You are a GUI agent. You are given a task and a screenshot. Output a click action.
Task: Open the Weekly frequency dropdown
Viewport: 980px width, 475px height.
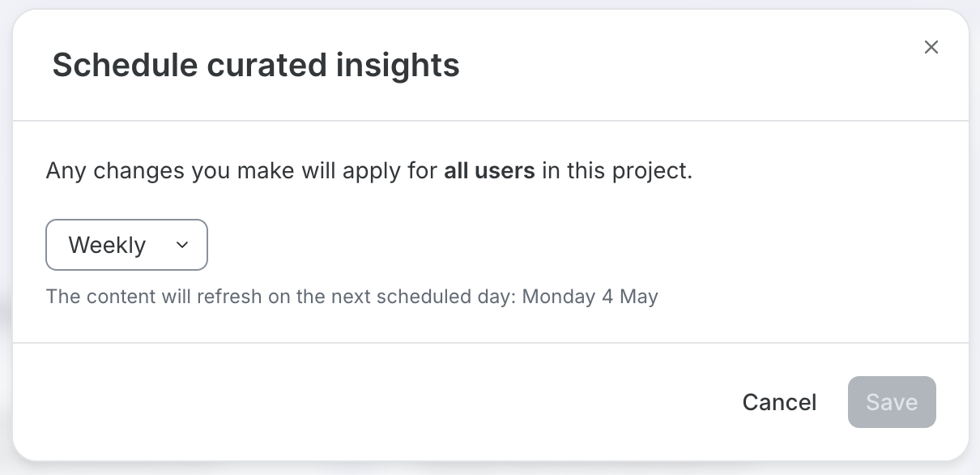coord(127,245)
